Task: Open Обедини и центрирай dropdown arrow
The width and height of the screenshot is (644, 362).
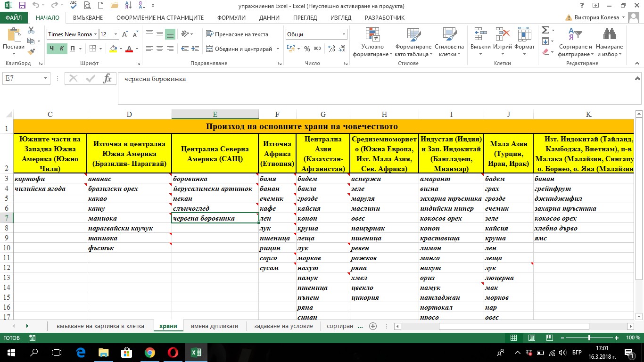Action: pos(278,49)
